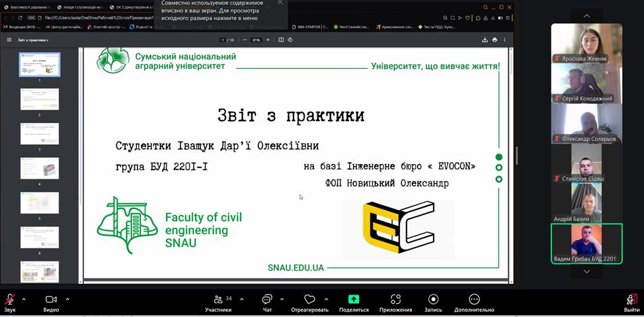This screenshot has width=644, height=317.
Task: Open PDF viewer more options menu
Action: (x=504, y=40)
